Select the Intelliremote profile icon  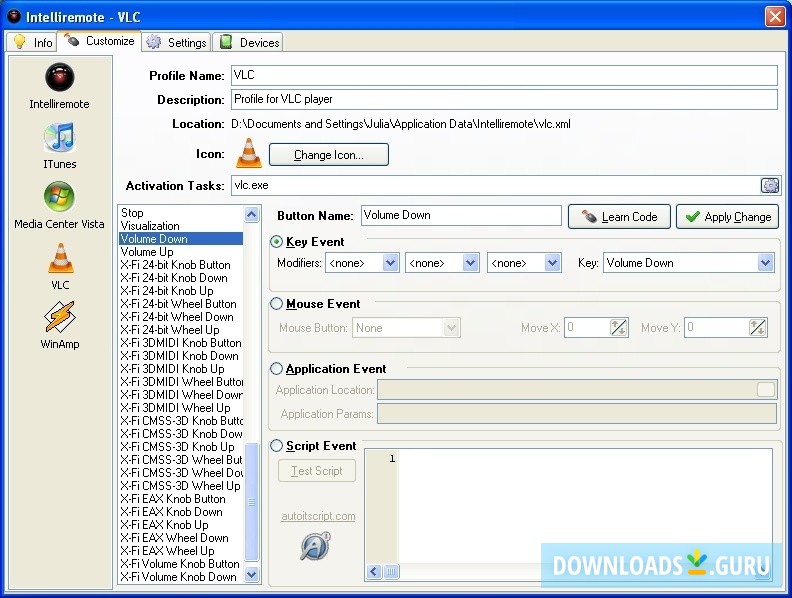coord(60,77)
